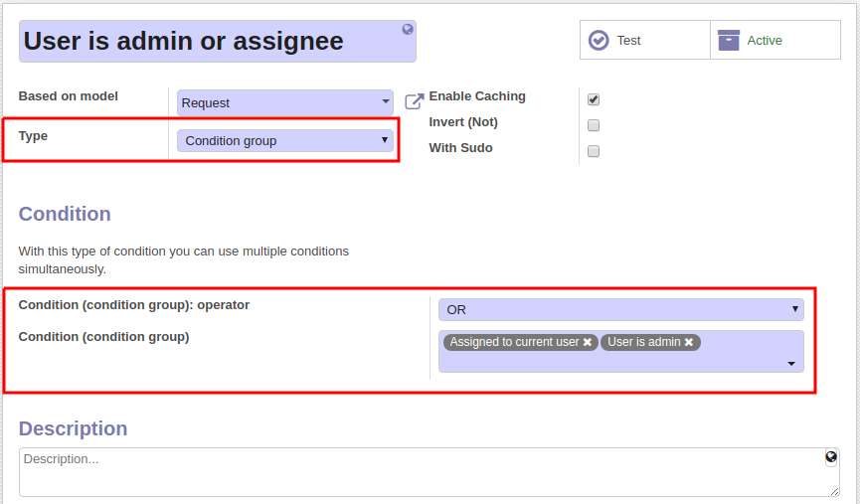860x504 pixels.
Task: Tick the With Sudo checkbox
Action: click(x=594, y=151)
